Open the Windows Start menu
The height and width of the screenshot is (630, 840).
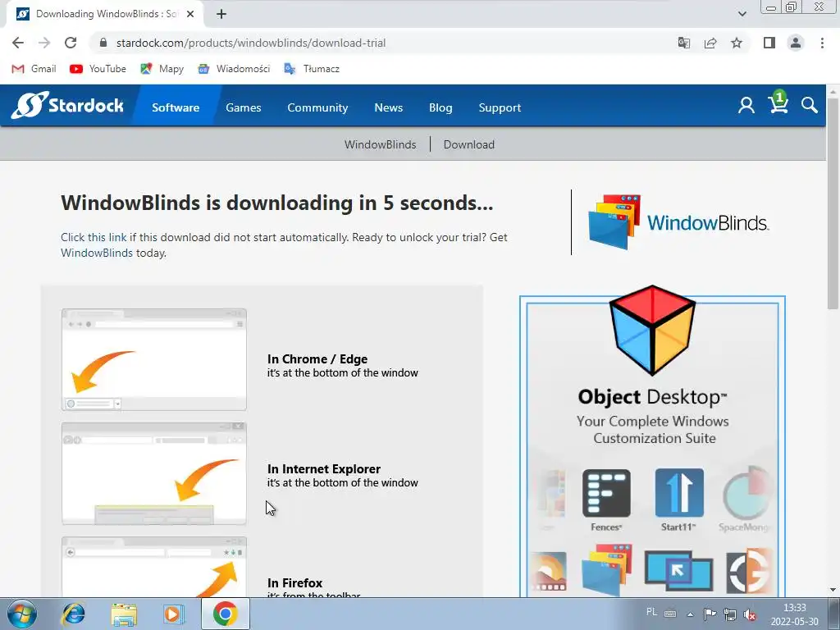point(22,614)
